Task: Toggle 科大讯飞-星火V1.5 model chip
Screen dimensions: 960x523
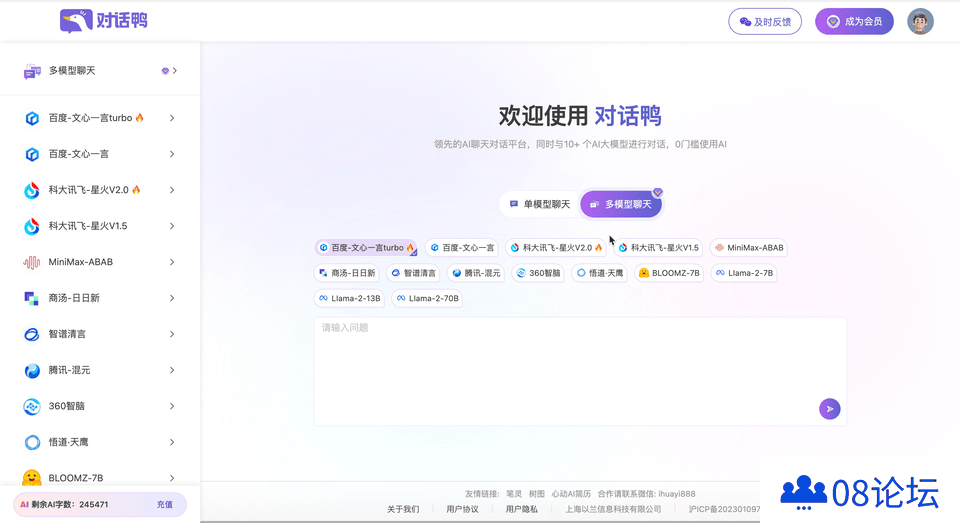Action: point(658,247)
